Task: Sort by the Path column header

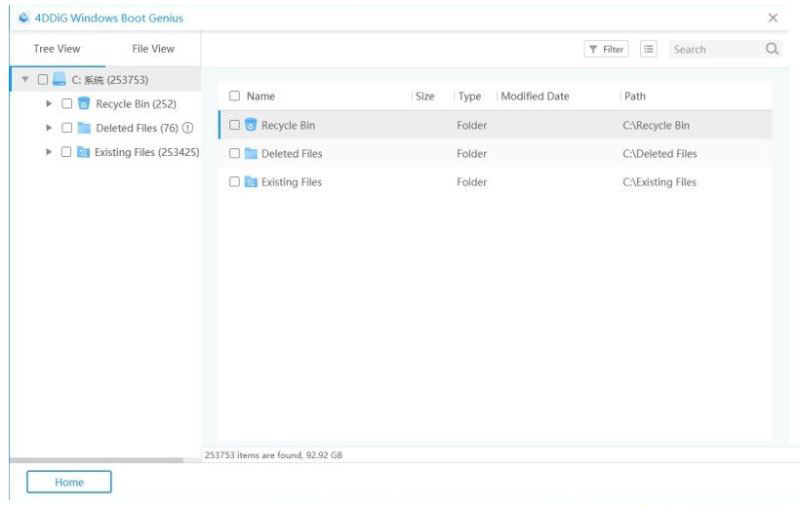Action: pyautogui.click(x=635, y=96)
